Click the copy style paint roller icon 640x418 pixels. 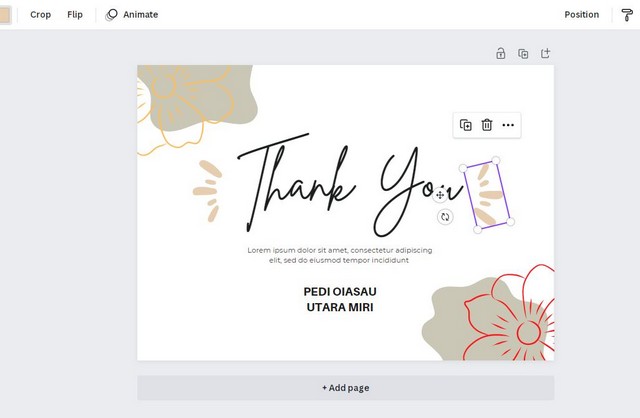627,15
